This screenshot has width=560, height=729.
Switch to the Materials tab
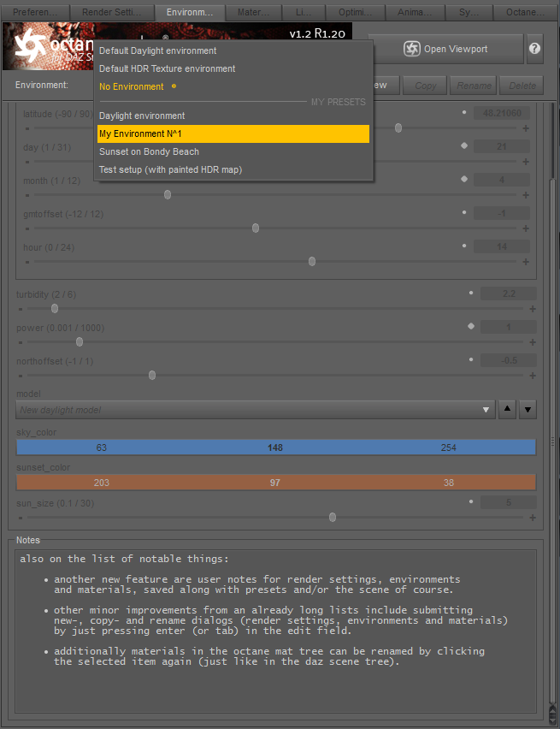[x=253, y=12]
